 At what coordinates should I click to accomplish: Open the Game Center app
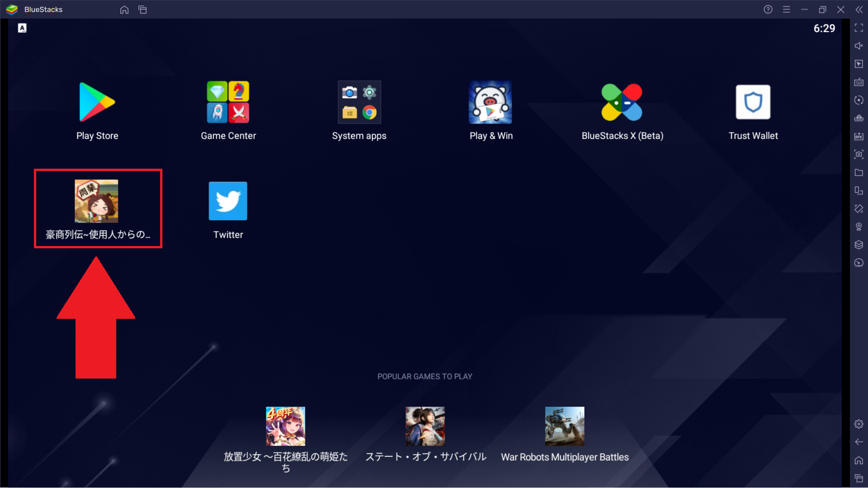point(228,102)
